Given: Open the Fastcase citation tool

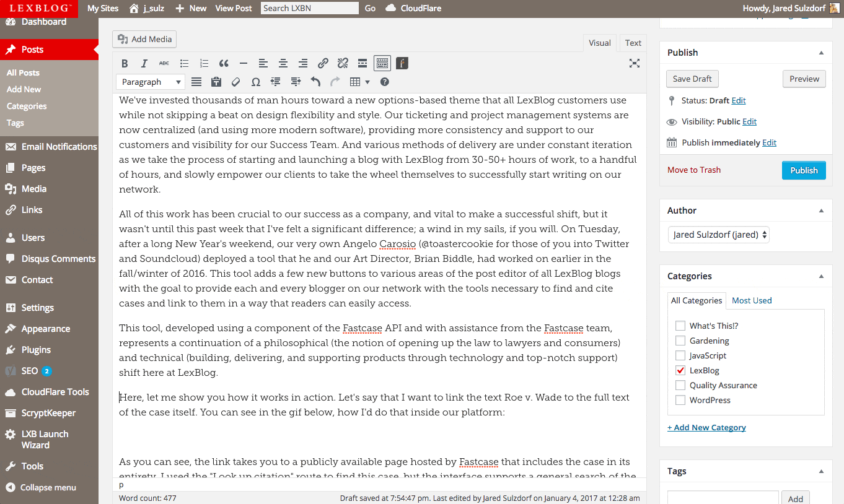Looking at the screenshot, I should (x=402, y=63).
